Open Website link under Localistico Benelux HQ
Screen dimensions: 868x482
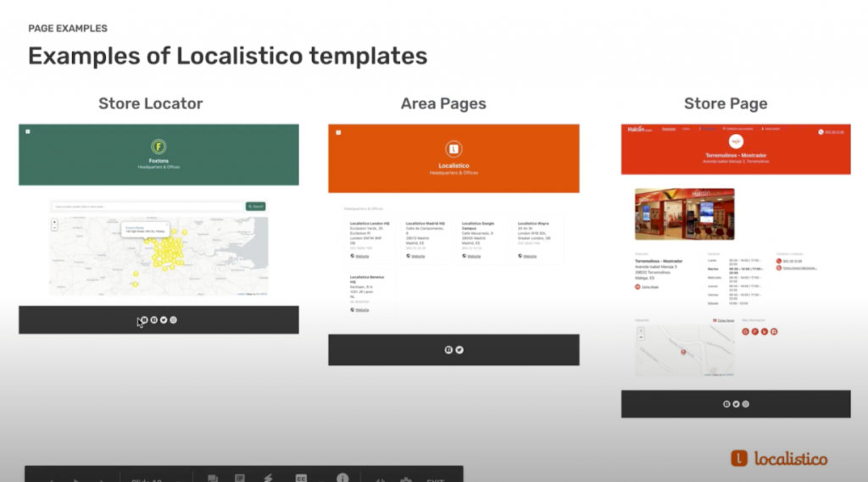(x=360, y=310)
